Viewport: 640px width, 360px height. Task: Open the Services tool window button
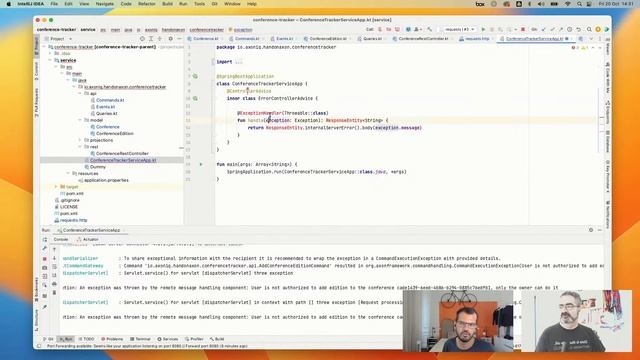(x=168, y=339)
